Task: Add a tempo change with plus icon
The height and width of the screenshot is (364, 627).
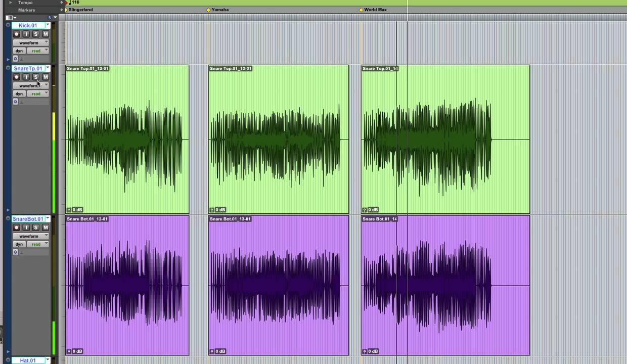Action: click(x=61, y=3)
